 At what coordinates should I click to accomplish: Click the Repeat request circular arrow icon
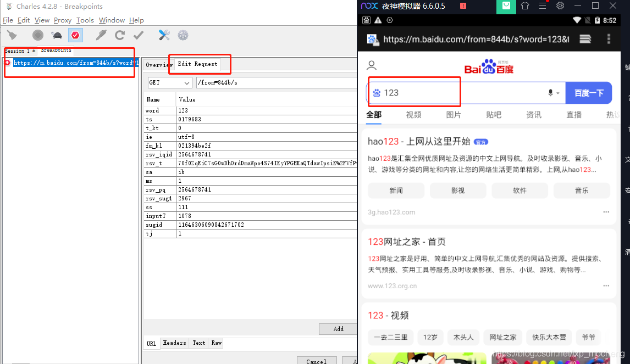point(120,35)
